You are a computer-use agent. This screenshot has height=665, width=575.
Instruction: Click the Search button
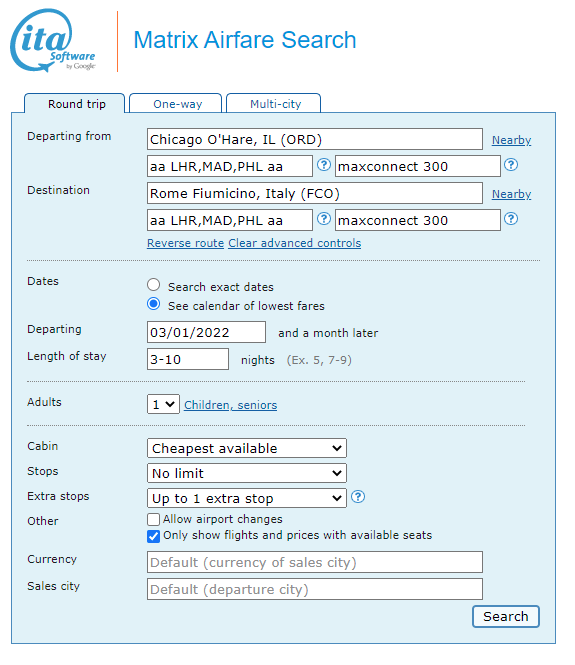pyautogui.click(x=506, y=616)
